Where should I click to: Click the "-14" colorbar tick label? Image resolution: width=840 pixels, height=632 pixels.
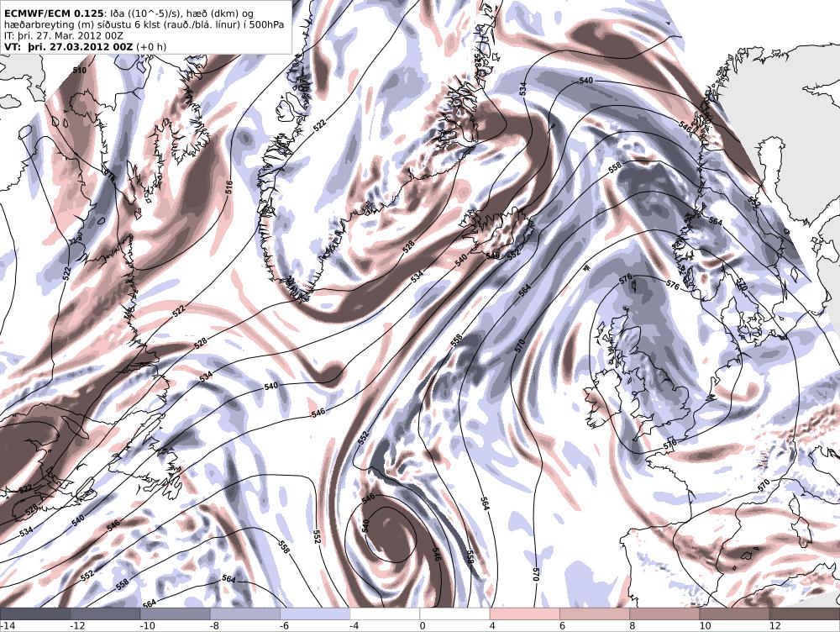click(x=8, y=625)
